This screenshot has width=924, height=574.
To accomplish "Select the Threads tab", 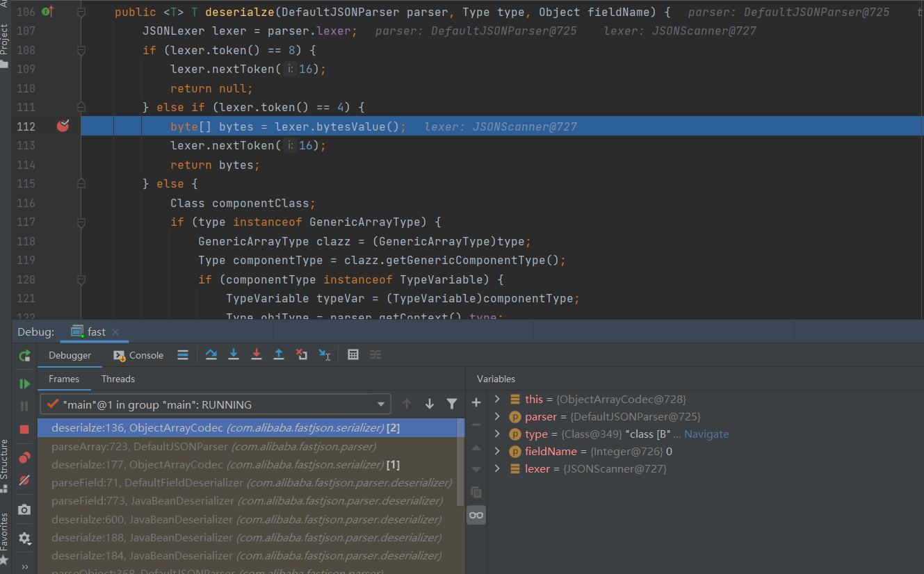I will pyautogui.click(x=118, y=379).
